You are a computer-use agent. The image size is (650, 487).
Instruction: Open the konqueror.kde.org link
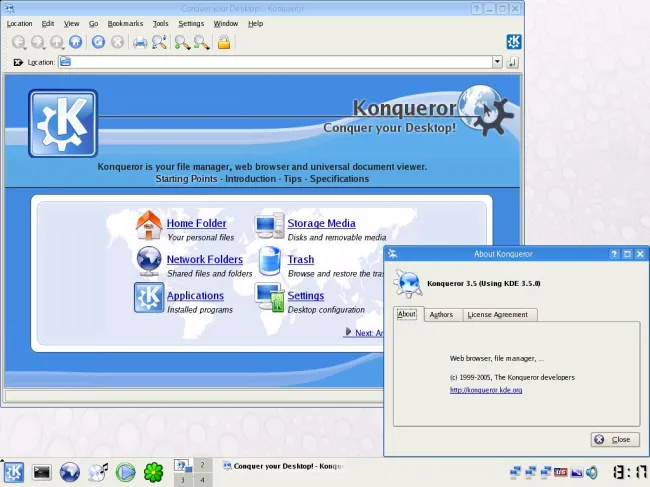click(x=486, y=390)
